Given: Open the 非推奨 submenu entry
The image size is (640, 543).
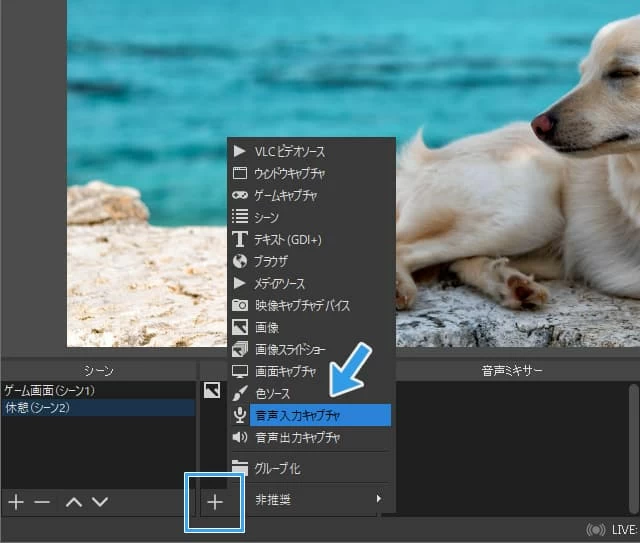Looking at the screenshot, I should 311,499.
